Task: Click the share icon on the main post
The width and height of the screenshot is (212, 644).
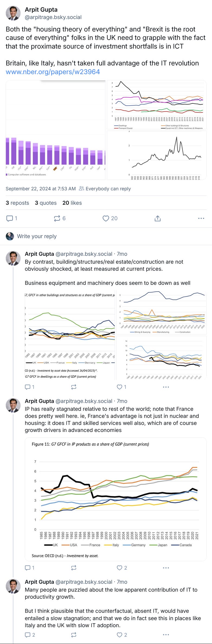Action: pyautogui.click(x=158, y=218)
